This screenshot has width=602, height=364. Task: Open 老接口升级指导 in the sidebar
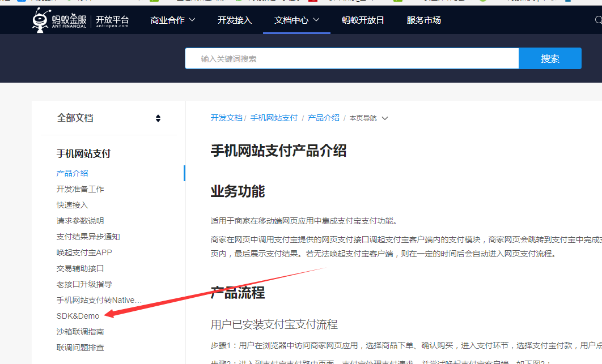[x=84, y=284]
